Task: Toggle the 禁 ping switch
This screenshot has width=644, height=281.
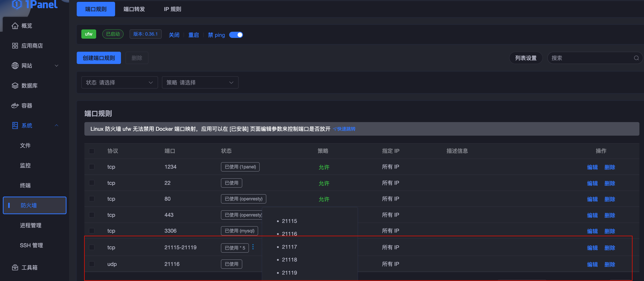Action: point(236,35)
